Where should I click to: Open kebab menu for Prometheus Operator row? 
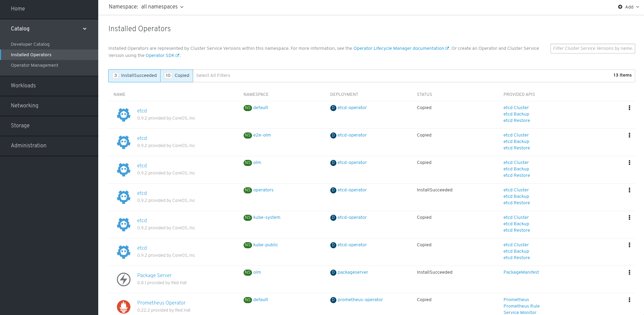tap(629, 300)
